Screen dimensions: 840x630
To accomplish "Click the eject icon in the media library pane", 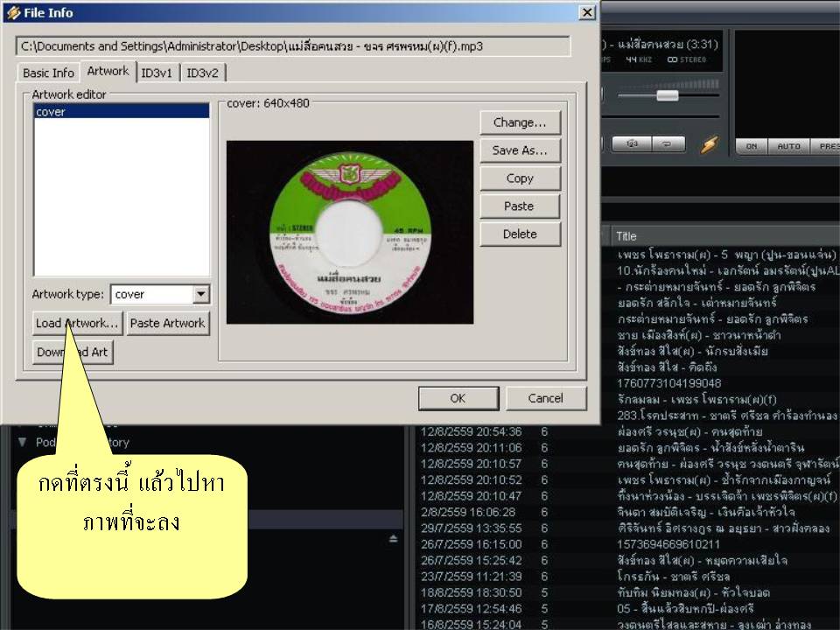I will 393,539.
